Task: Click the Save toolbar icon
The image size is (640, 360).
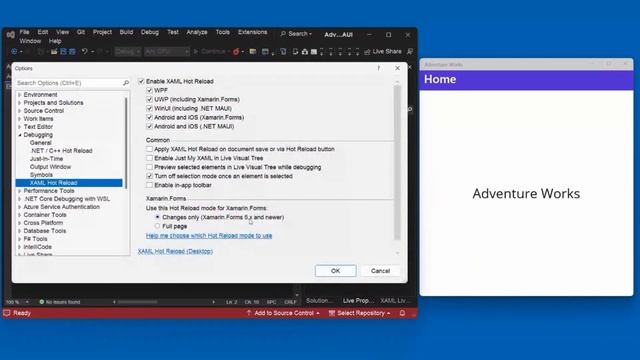Action: coord(63,52)
